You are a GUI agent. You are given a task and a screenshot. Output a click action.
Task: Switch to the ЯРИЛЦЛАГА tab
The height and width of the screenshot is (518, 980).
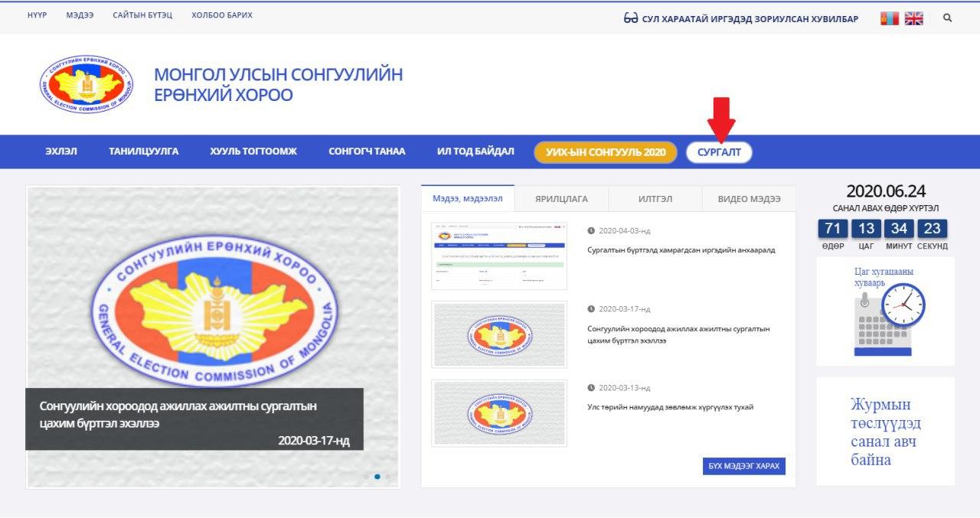click(562, 199)
